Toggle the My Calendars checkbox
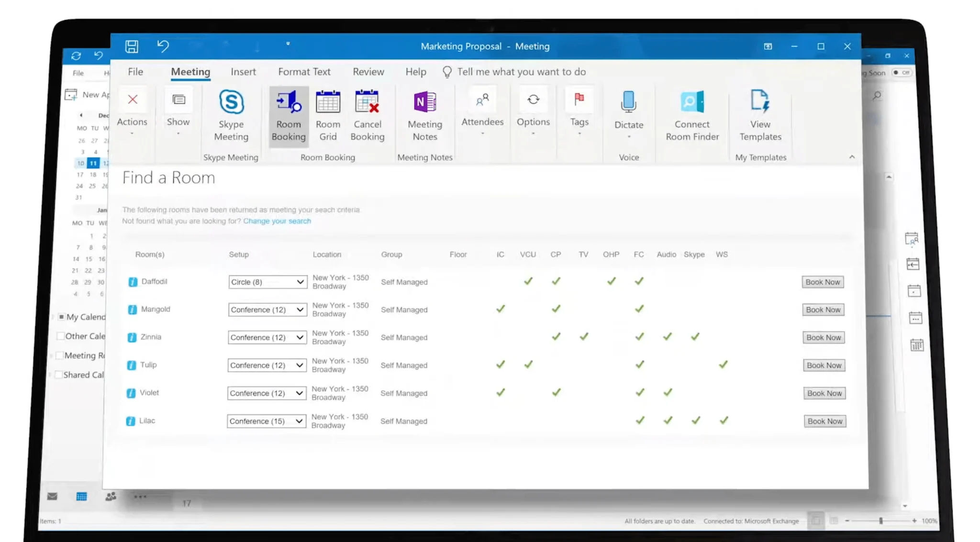Screen dimensions: 980x542 pyautogui.click(x=61, y=317)
